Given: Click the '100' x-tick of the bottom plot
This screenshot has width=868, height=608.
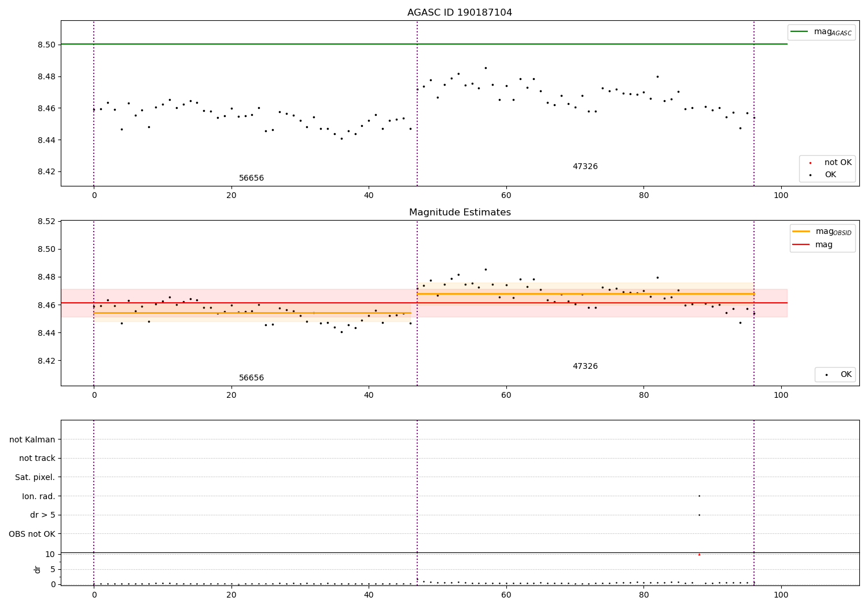Looking at the screenshot, I should coord(781,595).
